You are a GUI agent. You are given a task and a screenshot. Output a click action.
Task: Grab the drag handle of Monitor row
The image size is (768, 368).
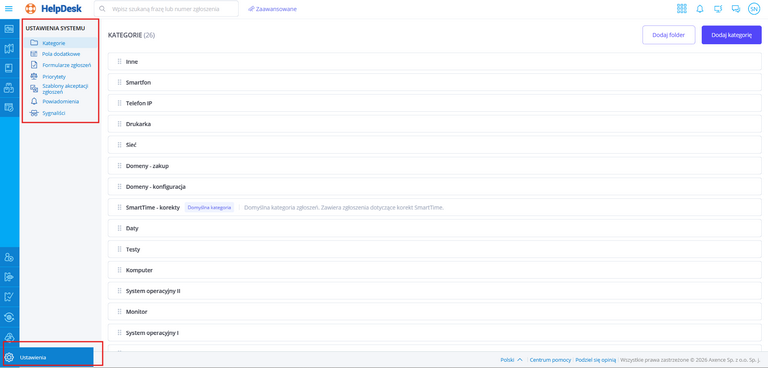click(120, 312)
